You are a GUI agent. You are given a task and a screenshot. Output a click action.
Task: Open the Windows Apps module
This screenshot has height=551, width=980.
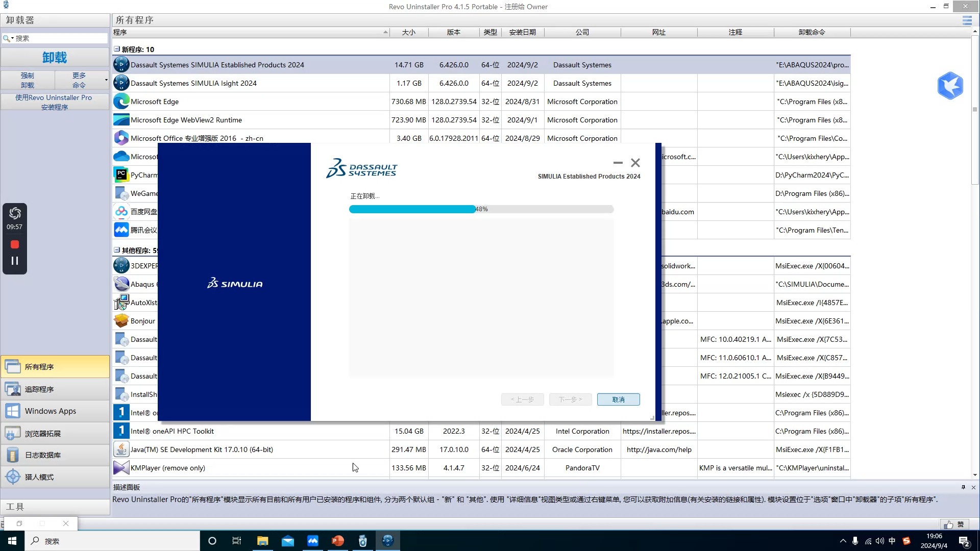point(55,411)
